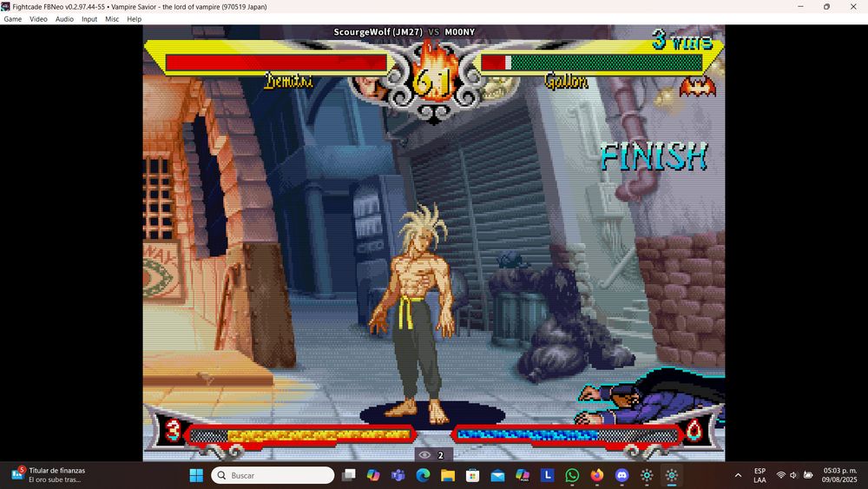Screen dimensions: 868x489
Task: Open Microsoft Store from taskbar
Action: coord(473,475)
